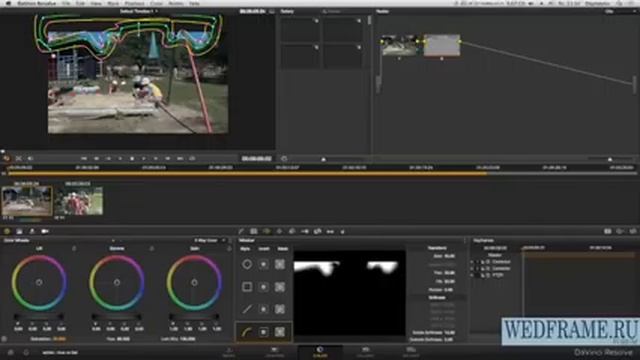The width and height of the screenshot is (640, 360).
Task: Open the Blur palette icon
Action: (292, 231)
